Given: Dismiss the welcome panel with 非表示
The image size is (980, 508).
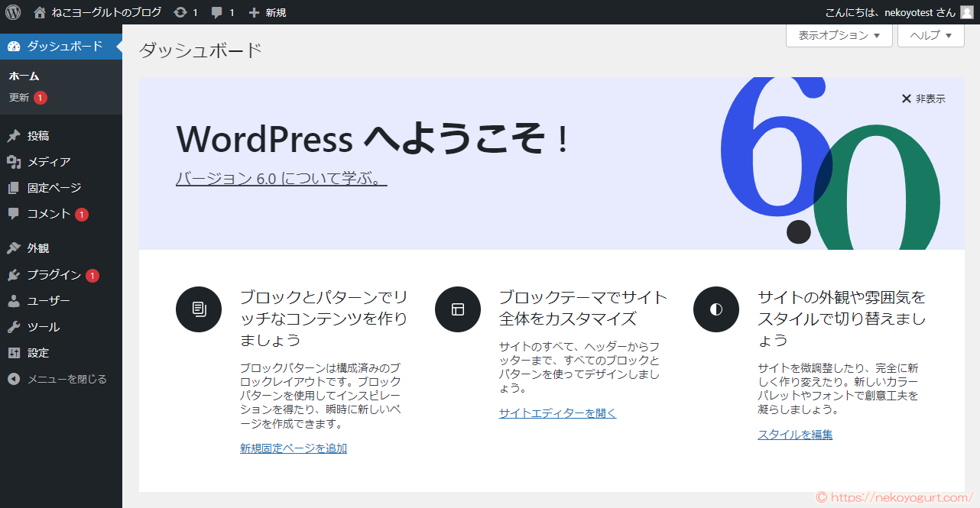Looking at the screenshot, I should tap(923, 99).
